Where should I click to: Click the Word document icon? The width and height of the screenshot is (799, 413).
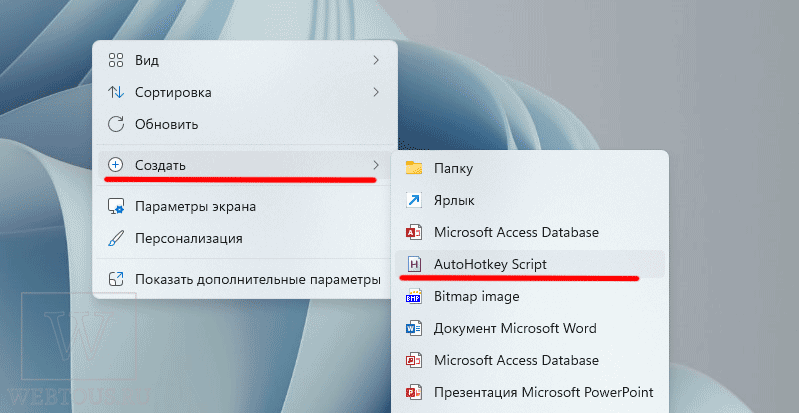(414, 328)
